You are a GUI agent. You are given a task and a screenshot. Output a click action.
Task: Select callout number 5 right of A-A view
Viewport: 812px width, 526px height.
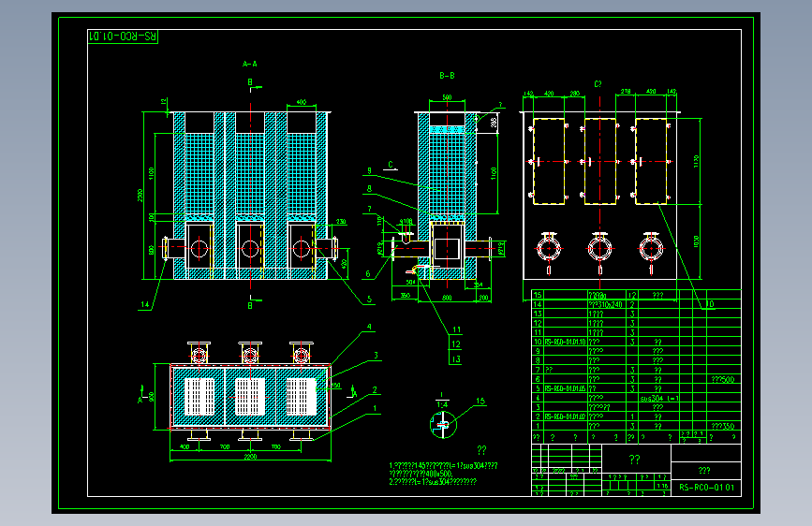click(369, 299)
